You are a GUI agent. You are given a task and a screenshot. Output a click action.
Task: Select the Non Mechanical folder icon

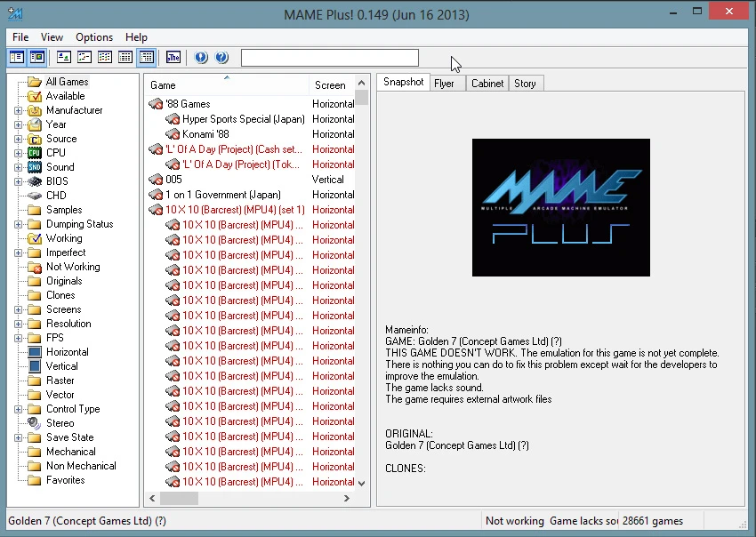tap(35, 466)
